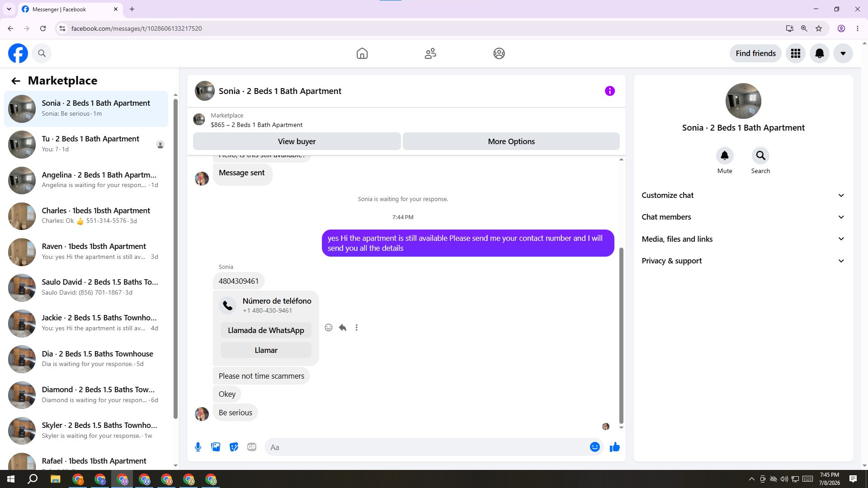Viewport: 868px width, 488px height.
Task: Open the Facebook menu grid icon
Action: (x=796, y=53)
